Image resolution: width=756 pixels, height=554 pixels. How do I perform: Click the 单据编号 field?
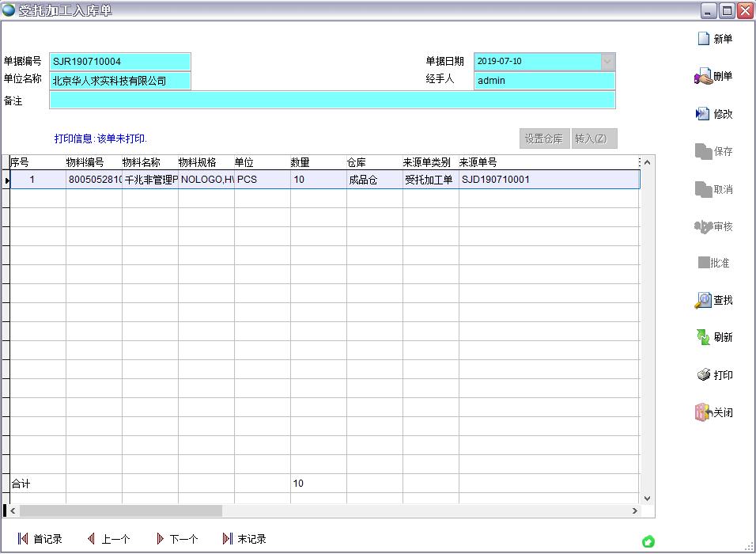coord(120,61)
